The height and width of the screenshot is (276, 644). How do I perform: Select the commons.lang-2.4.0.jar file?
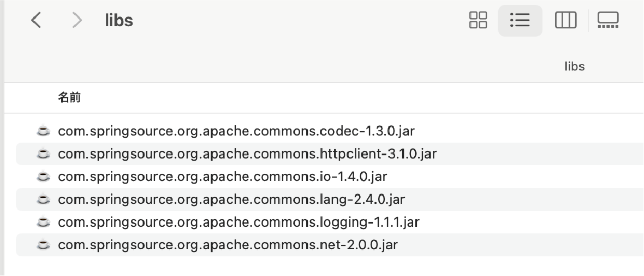231,199
